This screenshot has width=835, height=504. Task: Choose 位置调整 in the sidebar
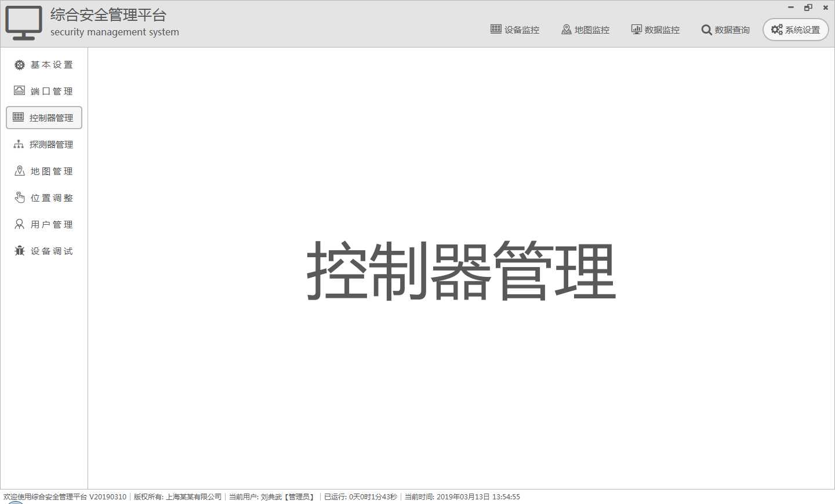pyautogui.click(x=44, y=198)
